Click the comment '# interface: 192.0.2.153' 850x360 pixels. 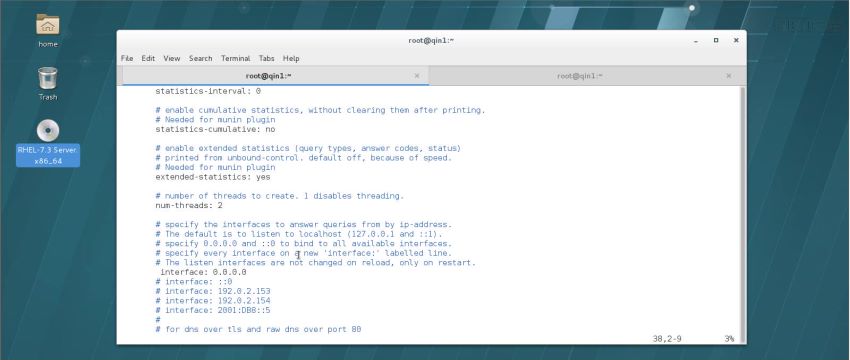point(212,291)
